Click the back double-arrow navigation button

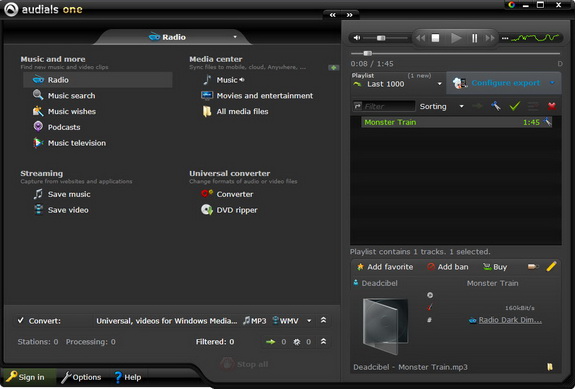pyautogui.click(x=333, y=15)
